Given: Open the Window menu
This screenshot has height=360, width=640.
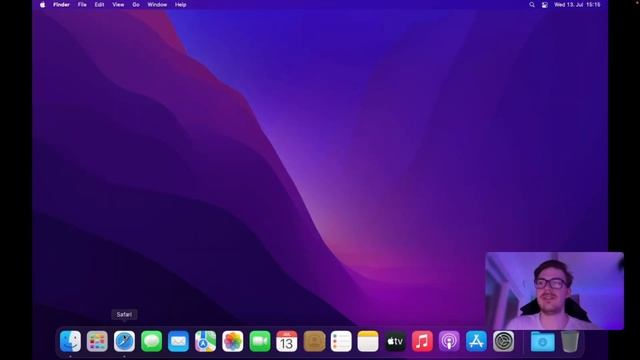Looking at the screenshot, I should (x=157, y=5).
